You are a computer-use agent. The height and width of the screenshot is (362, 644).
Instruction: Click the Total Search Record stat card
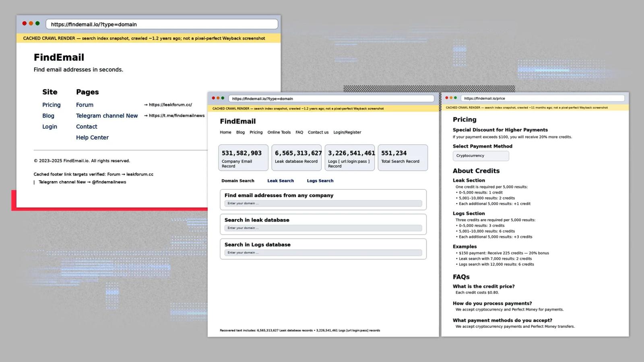402,158
